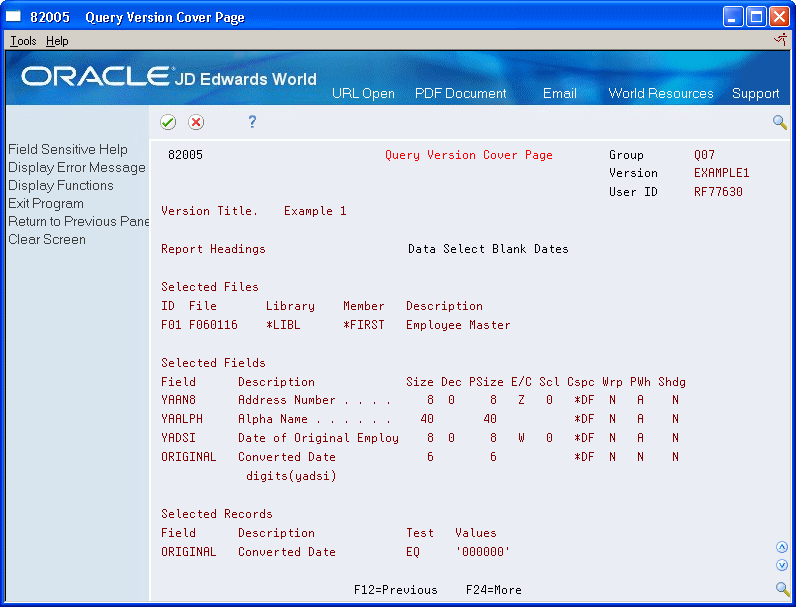Image resolution: width=796 pixels, height=607 pixels.
Task: Maximize the Query Version Cover Page window
Action: click(756, 17)
